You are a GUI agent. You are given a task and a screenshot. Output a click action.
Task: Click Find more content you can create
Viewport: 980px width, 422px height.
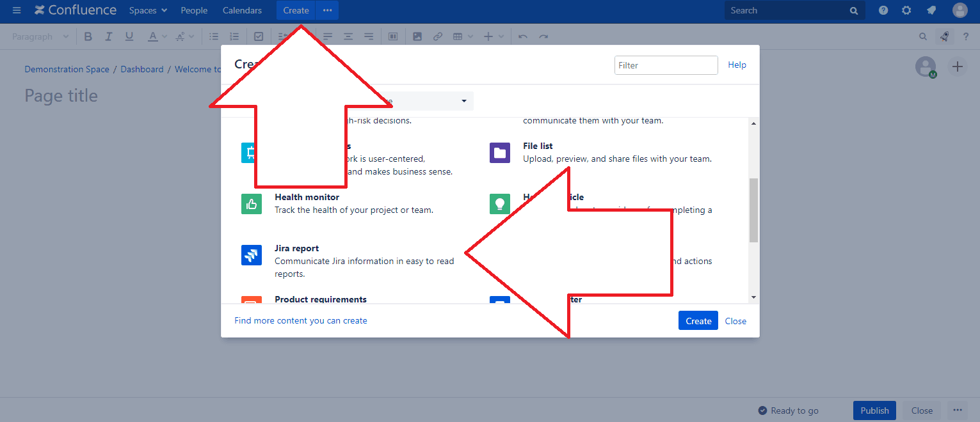(x=300, y=320)
